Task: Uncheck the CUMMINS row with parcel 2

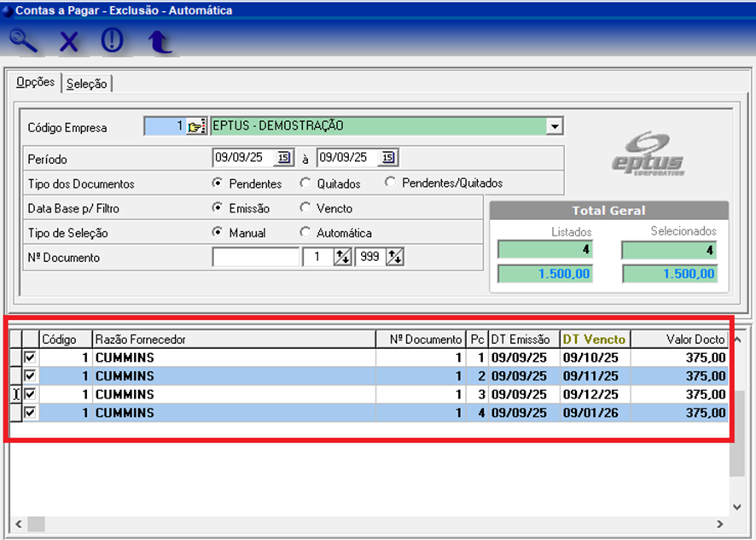Action: [30, 375]
